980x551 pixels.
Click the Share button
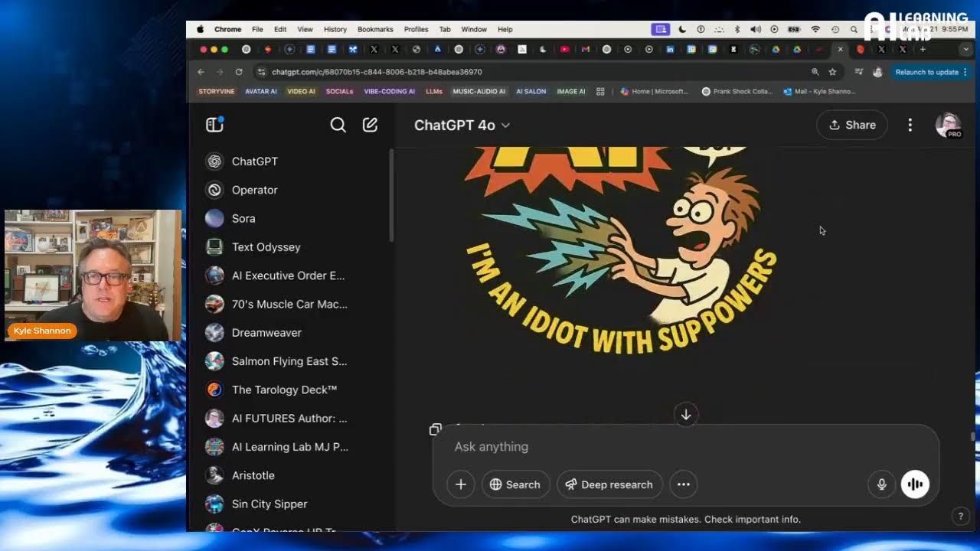(x=852, y=125)
